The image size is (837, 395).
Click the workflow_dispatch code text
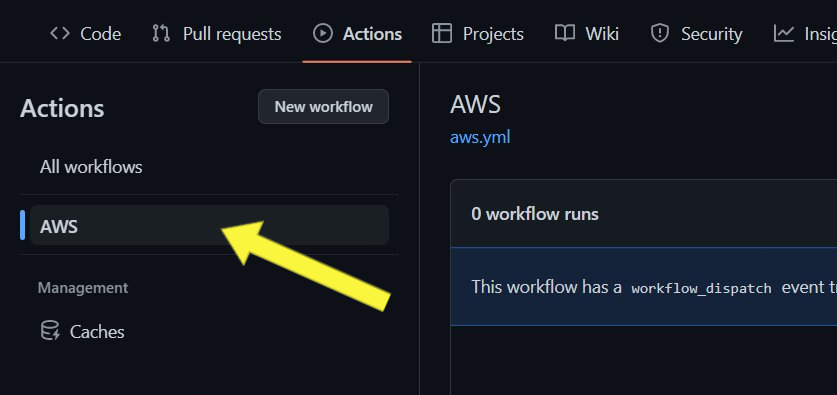[701, 289]
